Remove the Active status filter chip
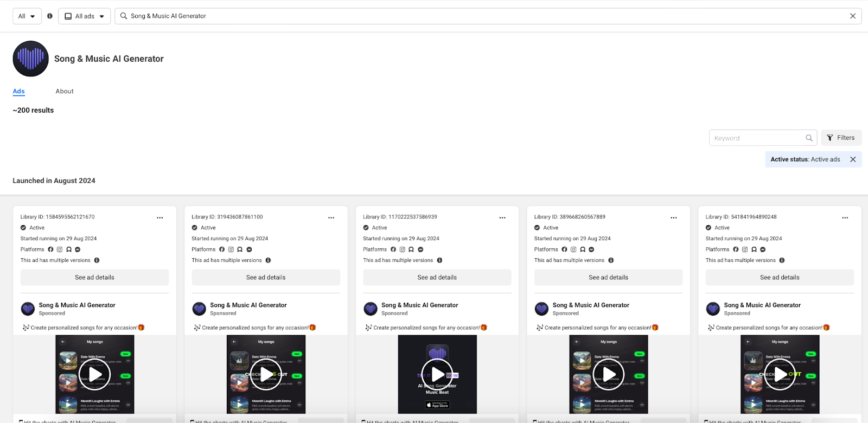Screen dimensions: 868x423 click(853, 159)
